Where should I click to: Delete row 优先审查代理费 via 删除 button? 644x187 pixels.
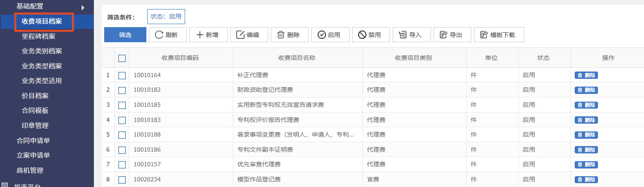click(x=586, y=165)
